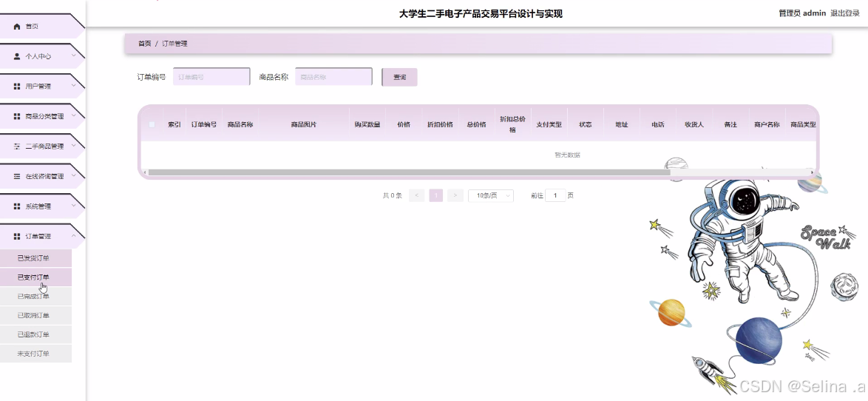Select 已取消订单 in the sidebar
This screenshot has width=868, height=401.
click(35, 316)
